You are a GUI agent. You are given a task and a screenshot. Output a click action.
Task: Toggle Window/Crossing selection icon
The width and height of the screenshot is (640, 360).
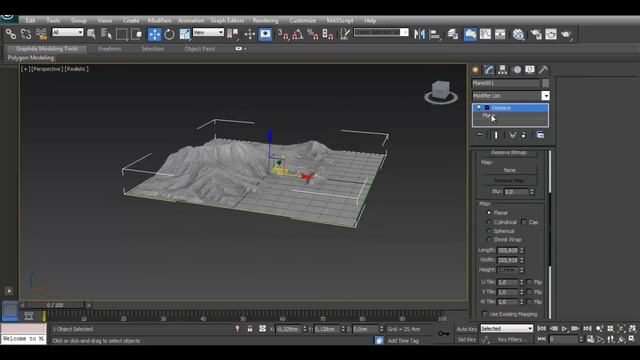tap(137, 34)
